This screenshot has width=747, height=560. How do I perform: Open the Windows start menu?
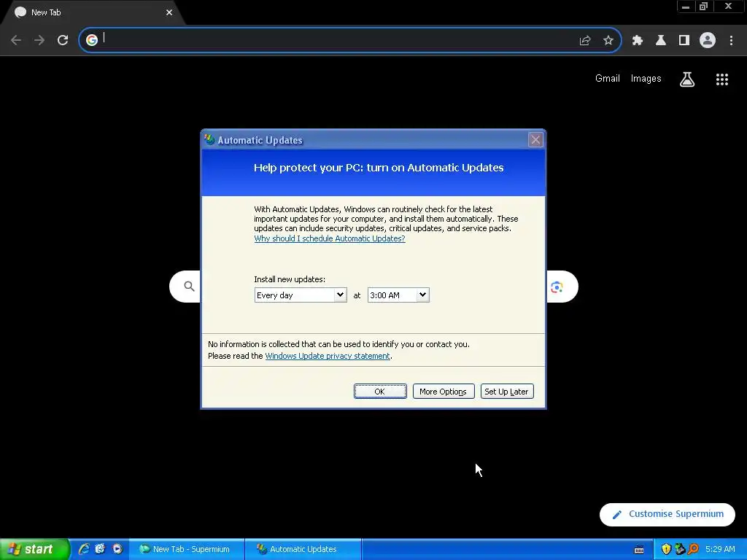(x=34, y=549)
